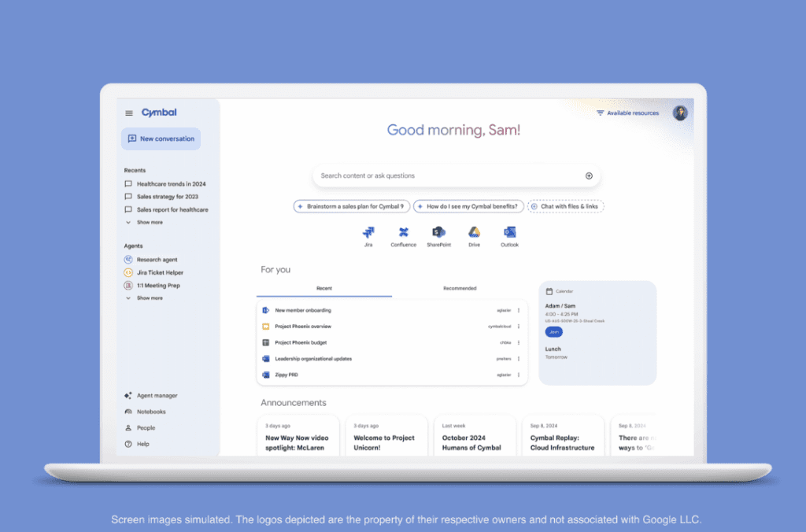Screen dimensions: 806x532
Task: Click the plus icon in search bar
Action: (x=589, y=175)
